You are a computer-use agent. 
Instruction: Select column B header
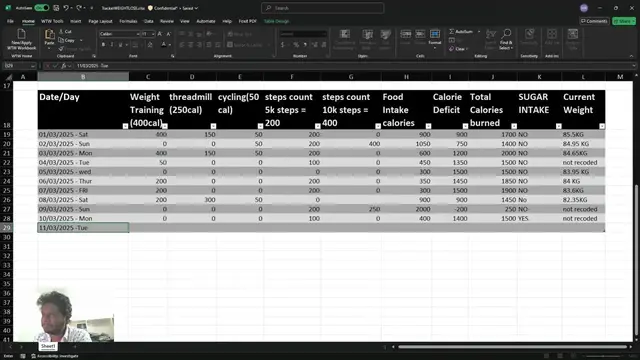[x=83, y=76]
